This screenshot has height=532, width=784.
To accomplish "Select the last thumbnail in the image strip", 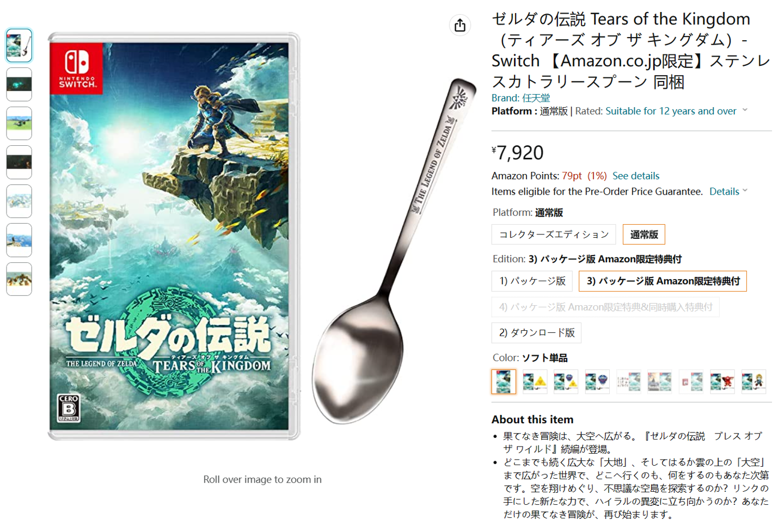I will pyautogui.click(x=19, y=279).
